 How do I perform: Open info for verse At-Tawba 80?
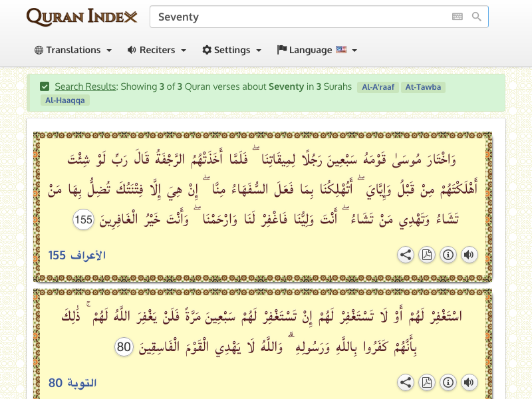pos(448,382)
